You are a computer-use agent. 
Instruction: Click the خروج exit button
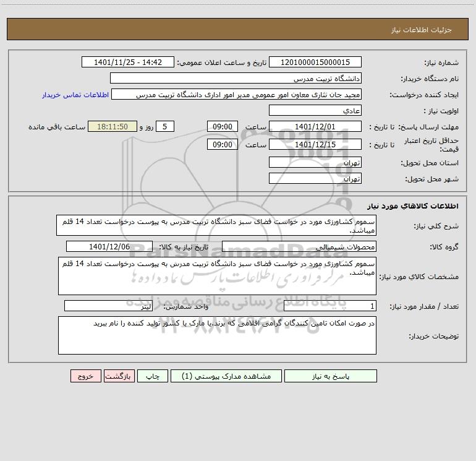[85, 376]
